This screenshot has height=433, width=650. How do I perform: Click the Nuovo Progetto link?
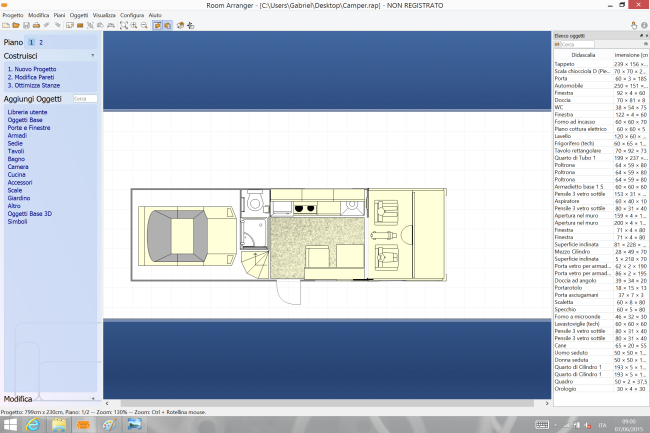(x=30, y=69)
